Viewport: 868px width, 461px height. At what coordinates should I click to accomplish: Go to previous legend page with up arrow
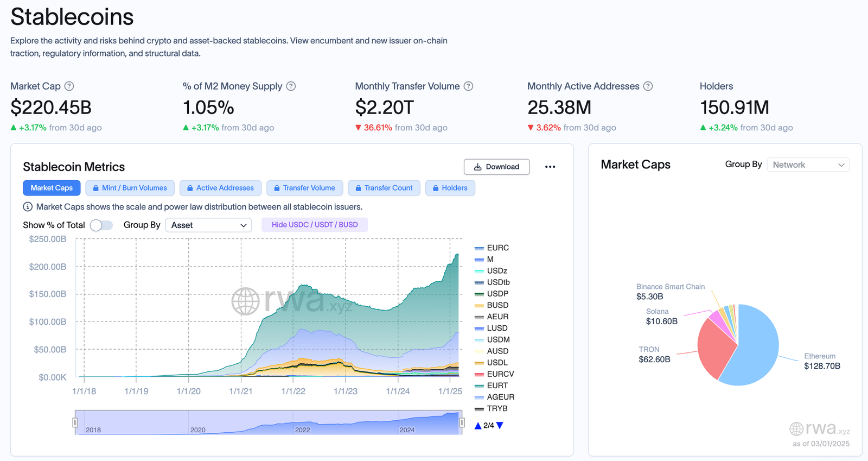click(x=478, y=426)
